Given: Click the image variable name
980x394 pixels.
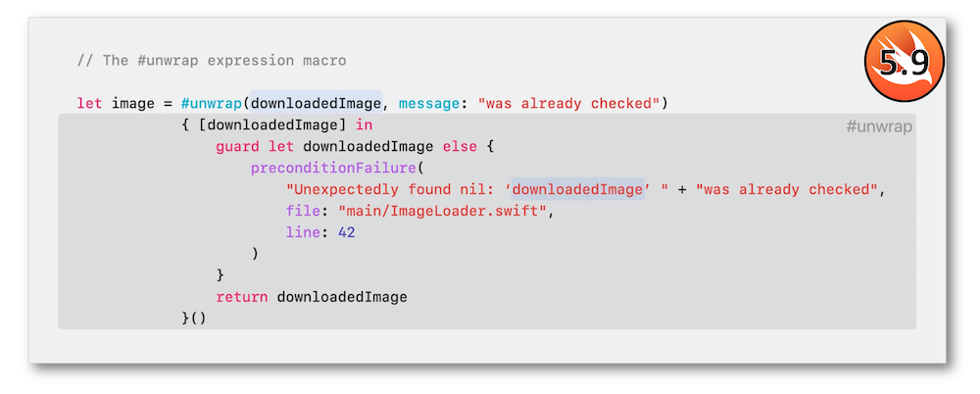Looking at the screenshot, I should (133, 103).
